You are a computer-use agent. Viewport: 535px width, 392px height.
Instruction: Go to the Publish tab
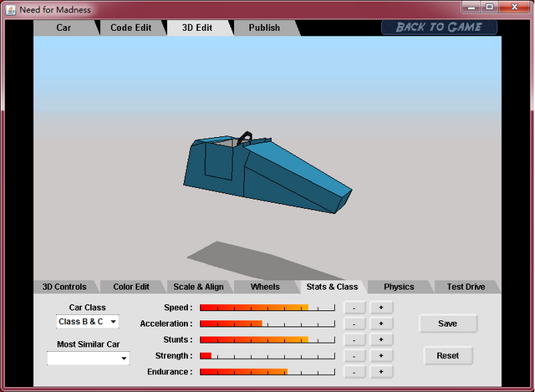tap(264, 28)
